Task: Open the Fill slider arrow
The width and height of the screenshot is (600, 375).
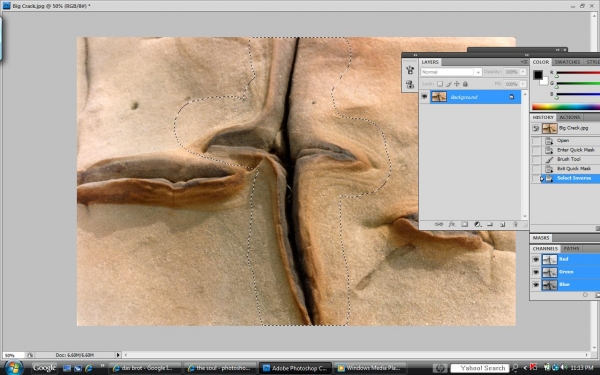Action: click(523, 84)
